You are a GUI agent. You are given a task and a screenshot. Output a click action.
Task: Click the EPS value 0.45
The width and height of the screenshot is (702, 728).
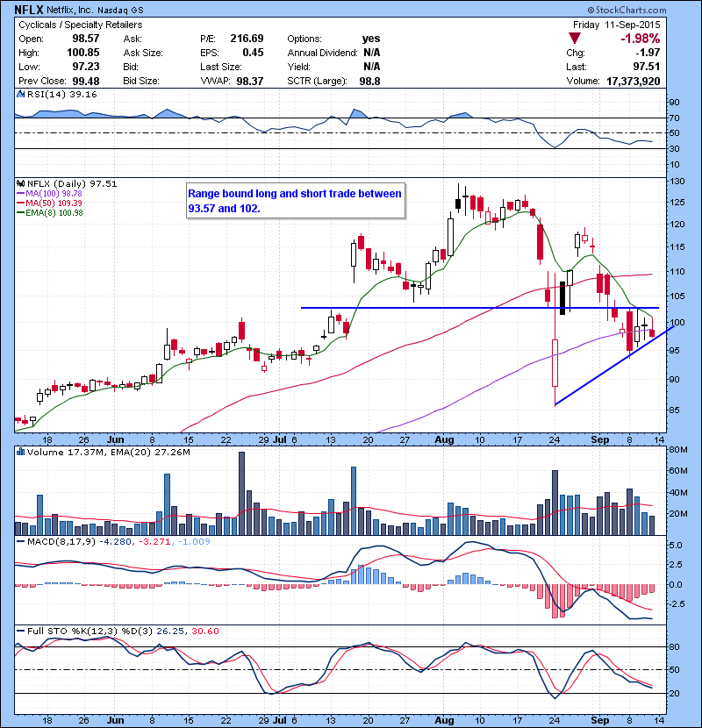coord(253,53)
